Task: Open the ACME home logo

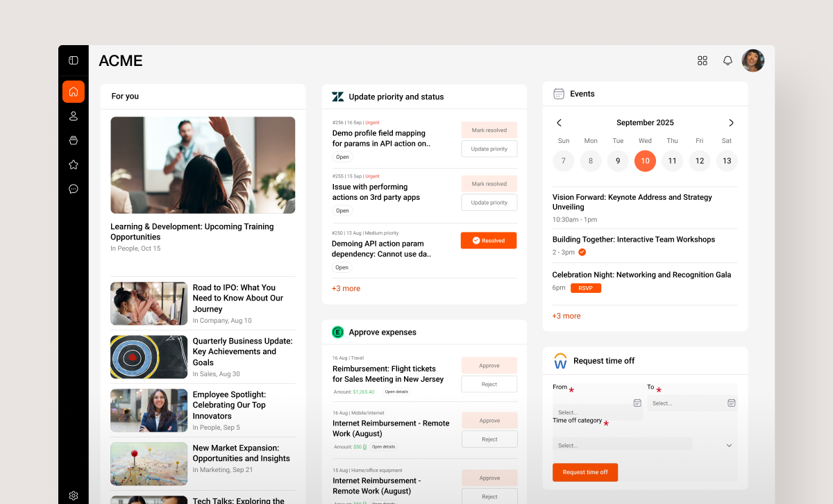Action: [121, 61]
